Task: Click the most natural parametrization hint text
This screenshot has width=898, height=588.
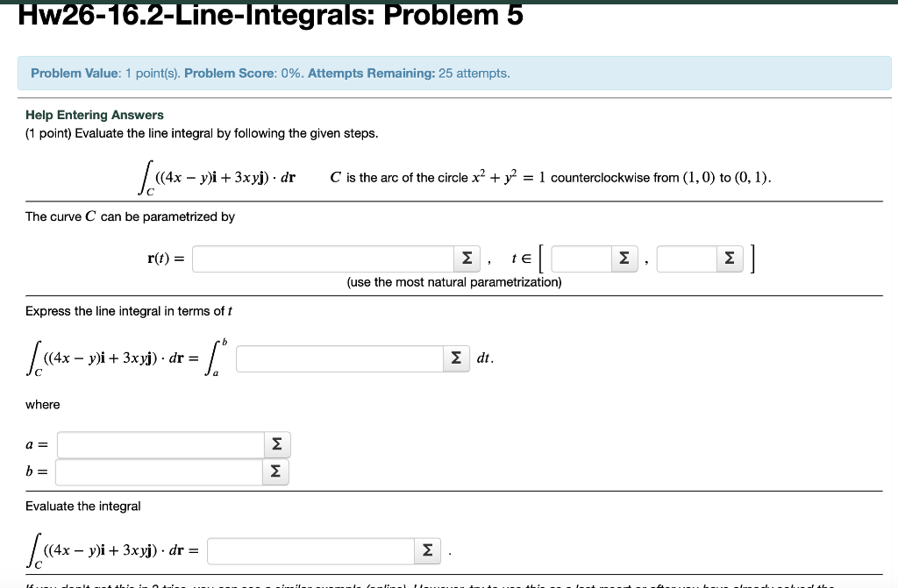Action: 453,281
